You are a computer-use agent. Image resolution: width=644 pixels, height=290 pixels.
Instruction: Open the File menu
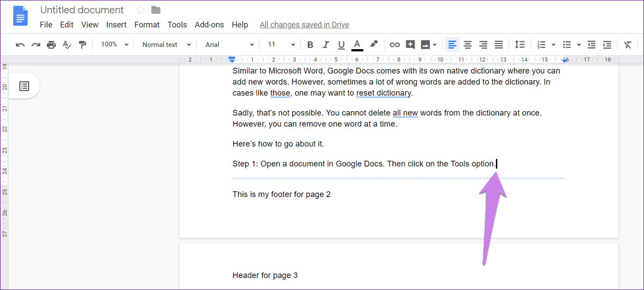coord(46,25)
